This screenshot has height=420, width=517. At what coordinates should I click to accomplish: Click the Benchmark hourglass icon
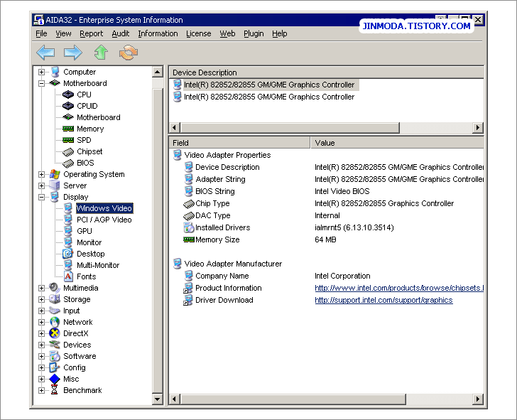click(55, 390)
